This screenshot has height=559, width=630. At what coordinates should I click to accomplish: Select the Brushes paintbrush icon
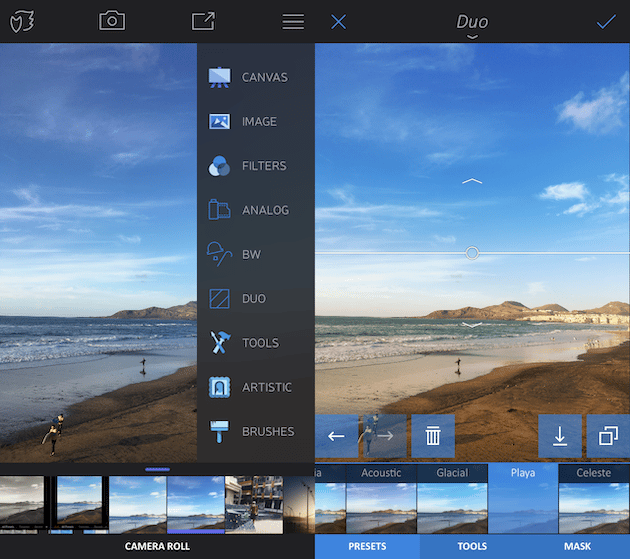(219, 431)
